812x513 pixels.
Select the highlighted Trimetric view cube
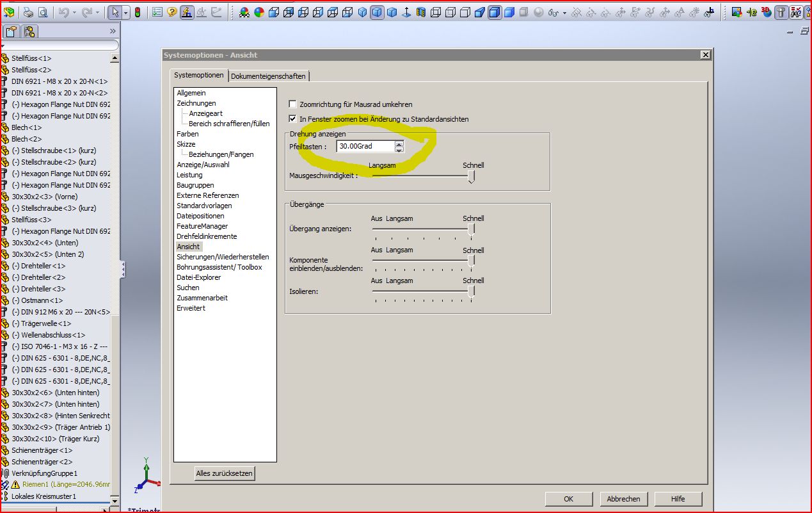[377, 12]
